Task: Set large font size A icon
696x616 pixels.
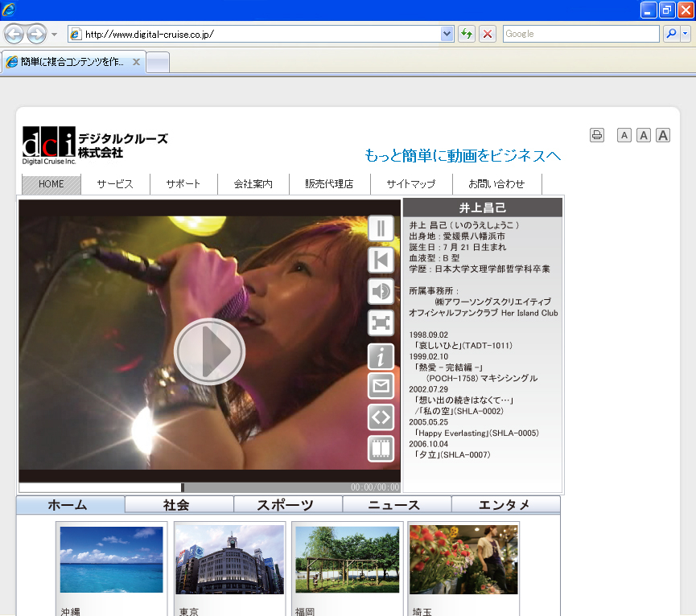Action: [x=663, y=135]
